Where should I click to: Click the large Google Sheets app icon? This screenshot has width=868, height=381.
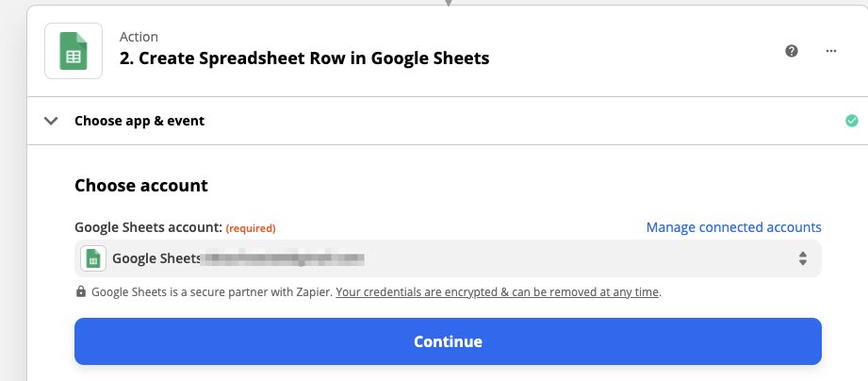[x=73, y=50]
